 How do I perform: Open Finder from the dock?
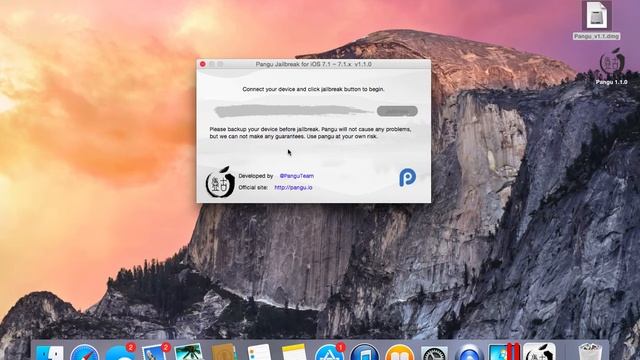pyautogui.click(x=49, y=353)
